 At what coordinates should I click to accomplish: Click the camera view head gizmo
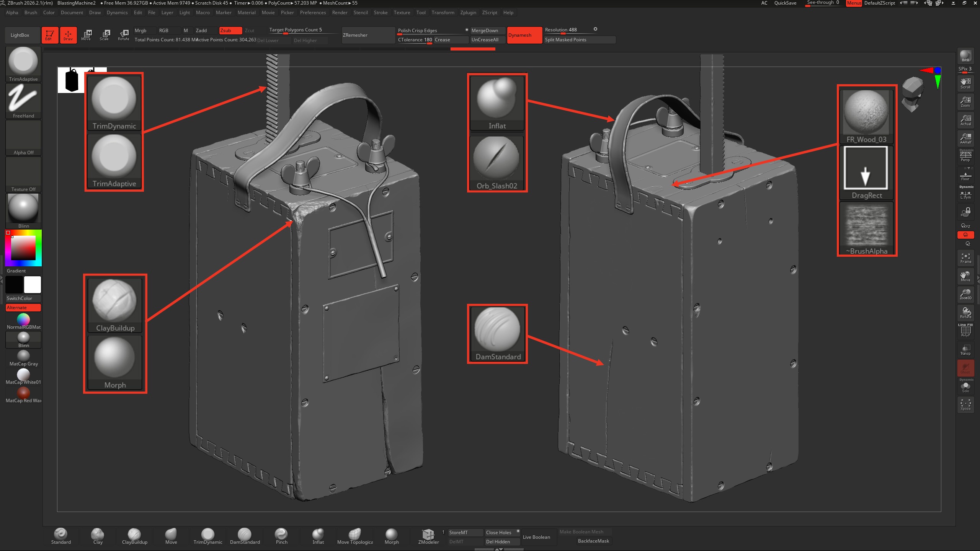912,94
